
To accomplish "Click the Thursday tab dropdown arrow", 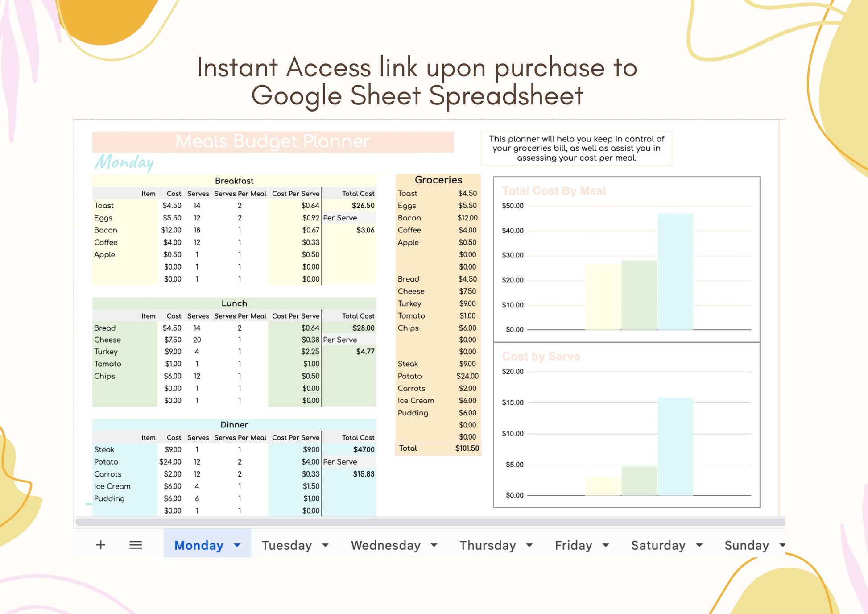I will (x=529, y=545).
